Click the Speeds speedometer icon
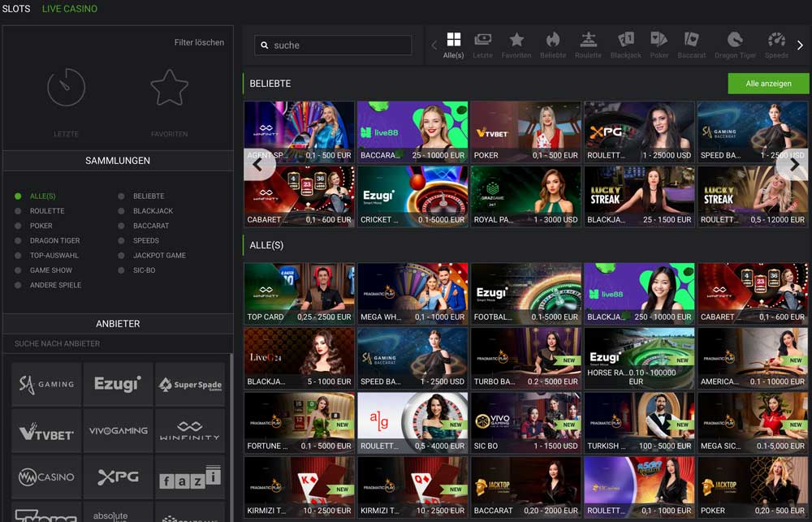Screen dimensions: 812x522 tap(775, 41)
